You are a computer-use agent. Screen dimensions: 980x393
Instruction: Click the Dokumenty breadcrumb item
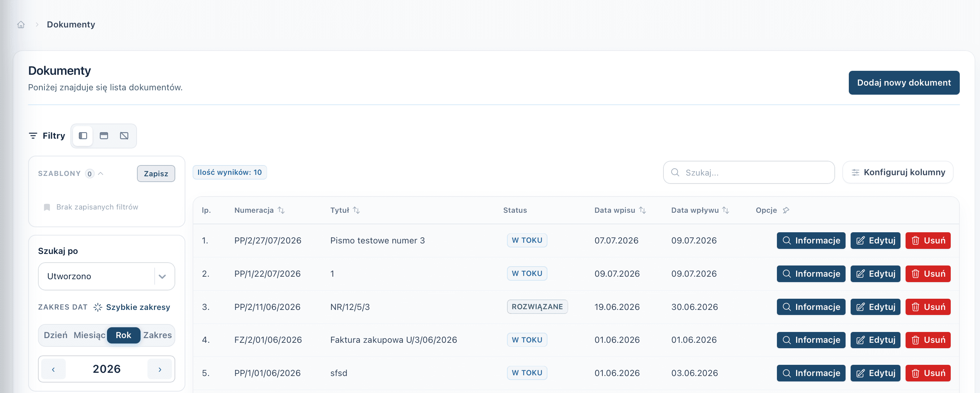pyautogui.click(x=71, y=24)
